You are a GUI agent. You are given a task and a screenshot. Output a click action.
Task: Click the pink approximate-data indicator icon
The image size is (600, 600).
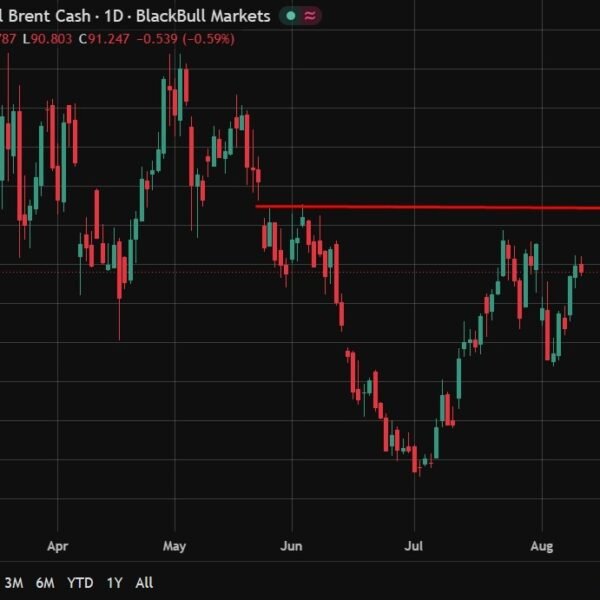pyautogui.click(x=310, y=16)
